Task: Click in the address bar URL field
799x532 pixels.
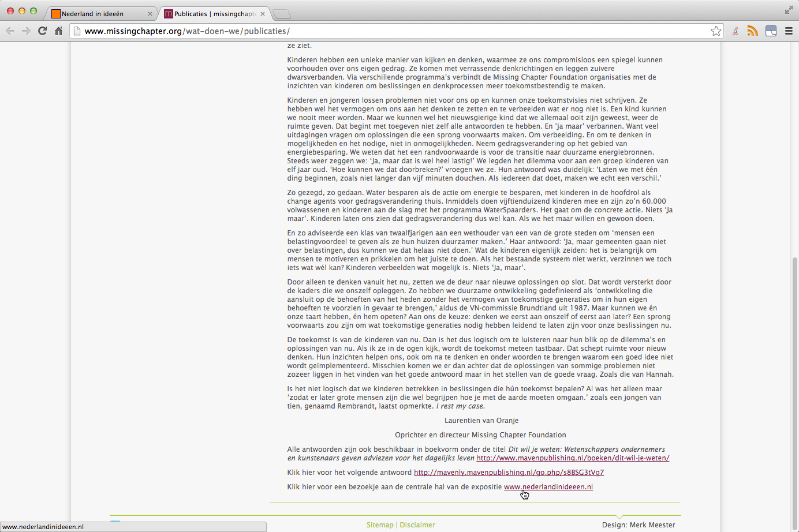Action: (x=393, y=31)
